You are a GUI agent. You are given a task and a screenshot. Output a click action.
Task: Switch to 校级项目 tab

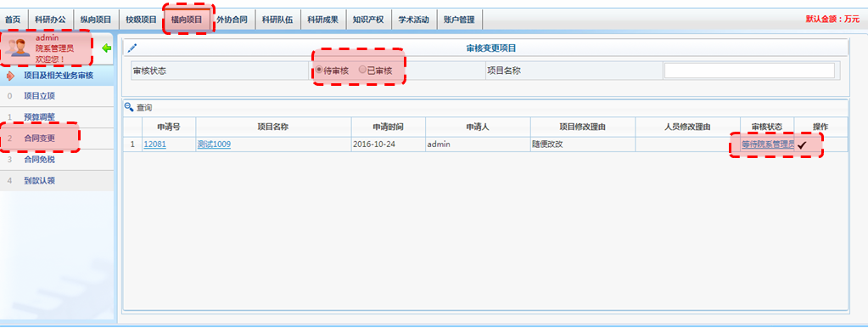141,20
